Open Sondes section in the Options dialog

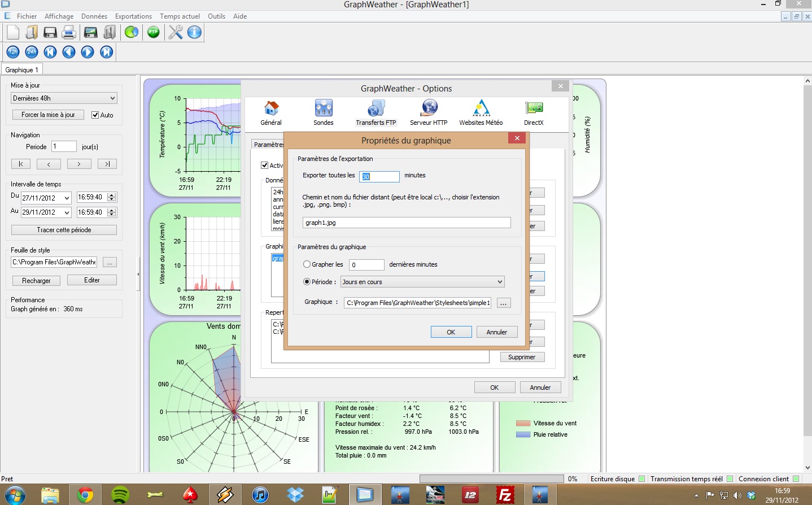point(324,112)
